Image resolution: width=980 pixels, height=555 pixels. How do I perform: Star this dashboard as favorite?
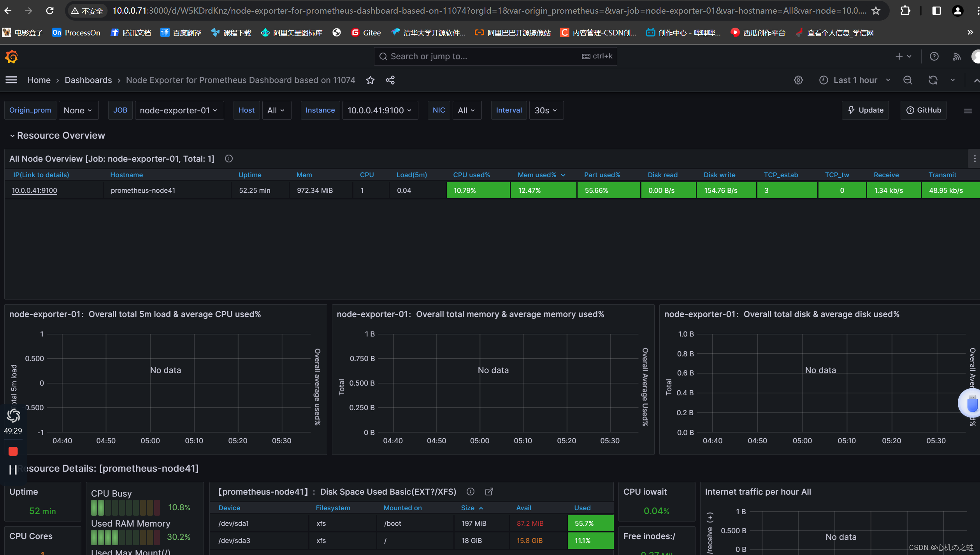click(x=370, y=80)
